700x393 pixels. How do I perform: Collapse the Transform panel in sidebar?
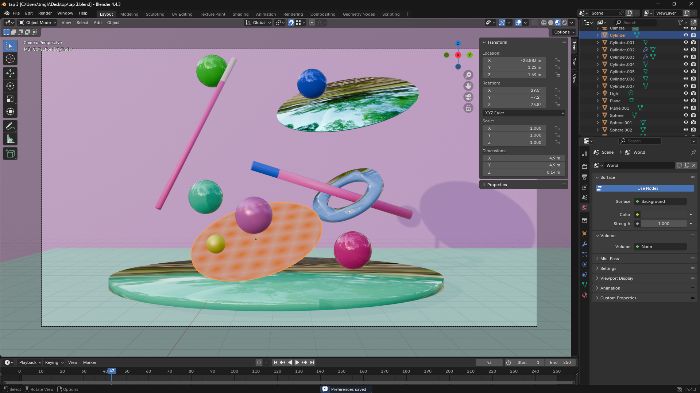pos(497,42)
